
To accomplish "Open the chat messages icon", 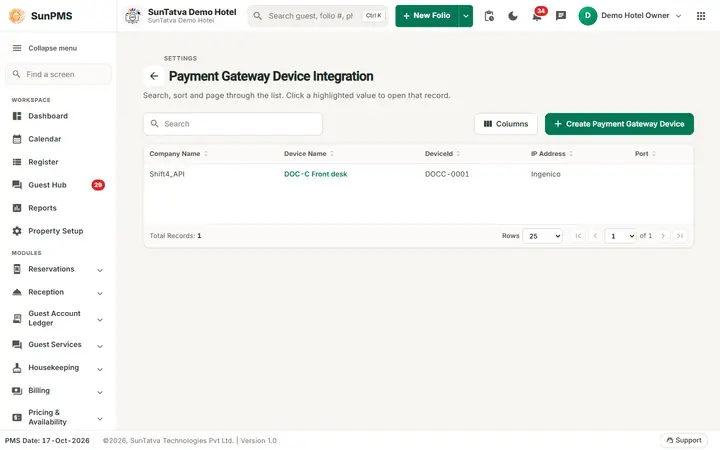I will point(561,16).
